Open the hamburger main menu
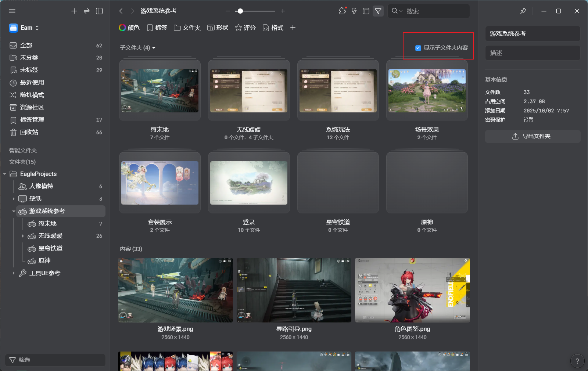The width and height of the screenshot is (588, 371). coord(12,11)
